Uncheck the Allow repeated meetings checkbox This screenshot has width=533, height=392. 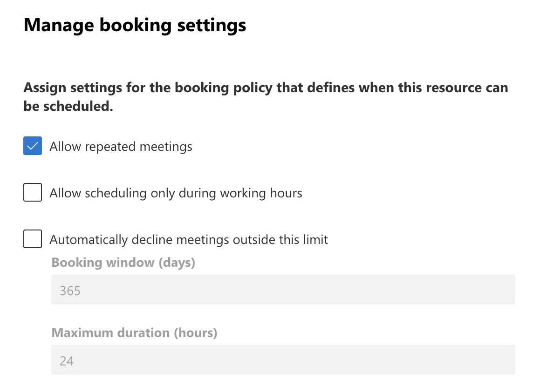point(33,146)
